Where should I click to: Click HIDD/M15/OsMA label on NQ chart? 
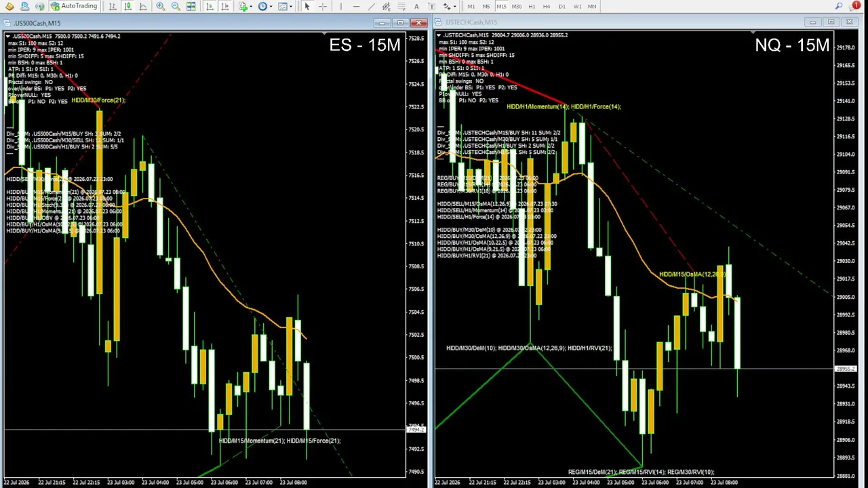pos(692,274)
